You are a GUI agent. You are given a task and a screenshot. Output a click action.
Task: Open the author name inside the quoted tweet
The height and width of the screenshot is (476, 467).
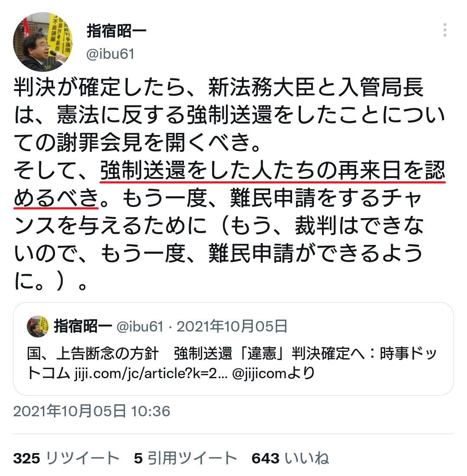[83, 327]
